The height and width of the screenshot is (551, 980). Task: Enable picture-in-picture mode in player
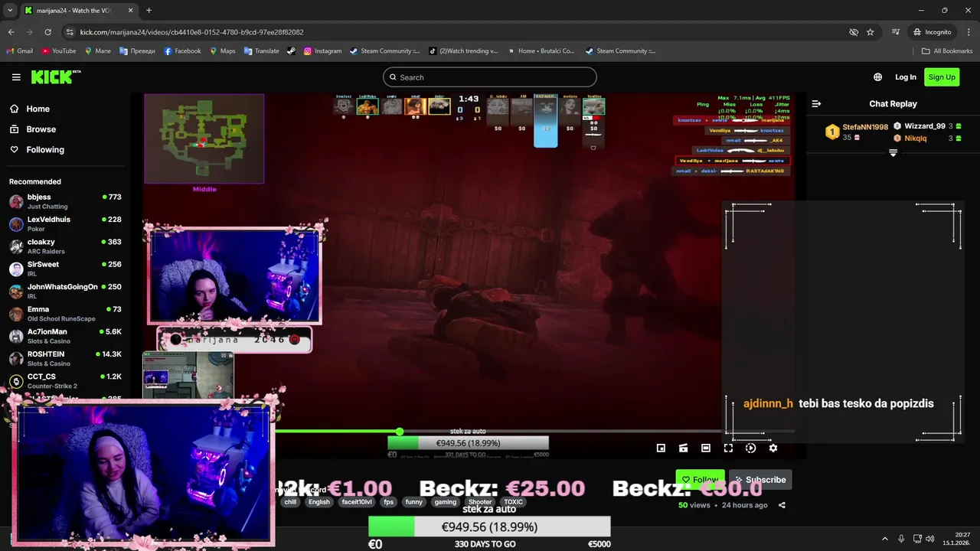click(x=661, y=448)
